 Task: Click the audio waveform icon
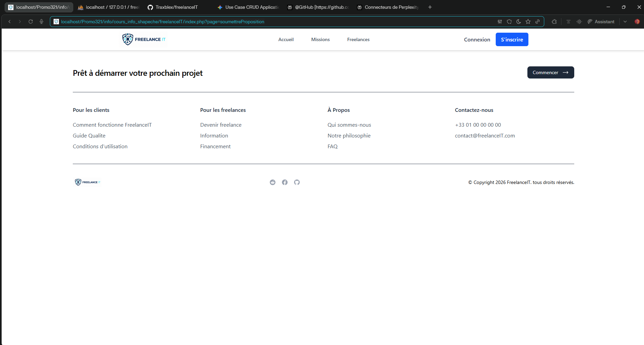579,22
